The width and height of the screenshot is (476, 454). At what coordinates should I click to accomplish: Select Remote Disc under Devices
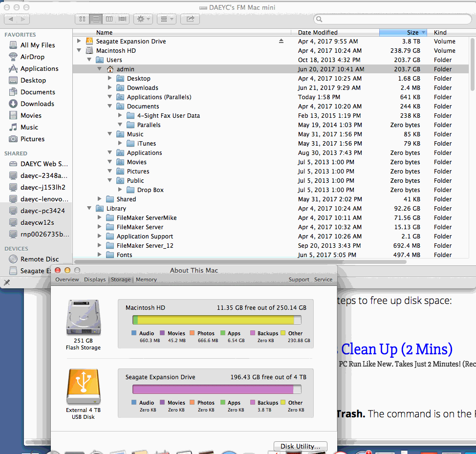40,259
